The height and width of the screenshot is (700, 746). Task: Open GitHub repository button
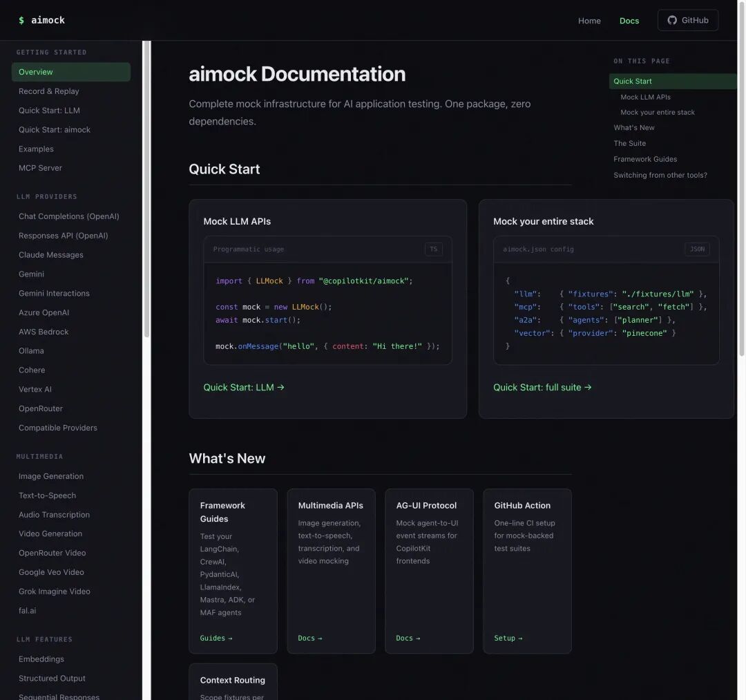coord(687,20)
